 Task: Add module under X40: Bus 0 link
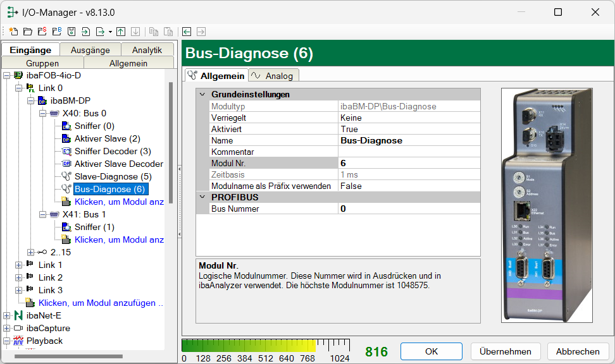point(119,202)
